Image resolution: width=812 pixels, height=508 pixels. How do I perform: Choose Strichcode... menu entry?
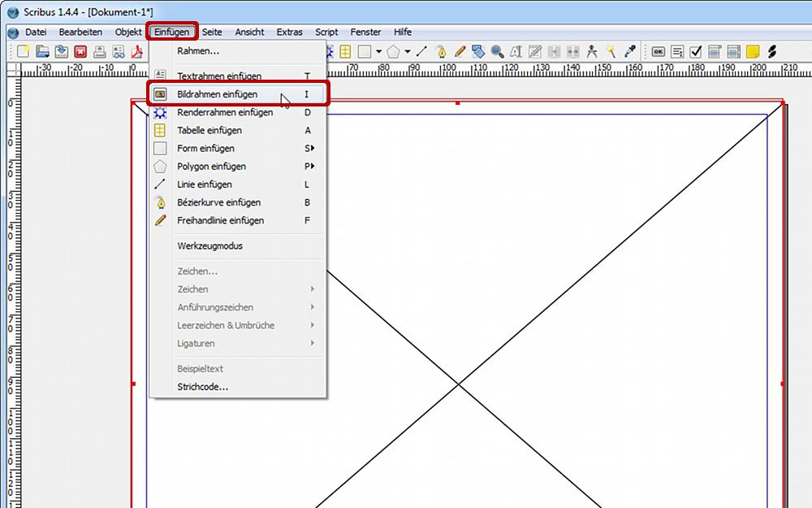[238, 387]
